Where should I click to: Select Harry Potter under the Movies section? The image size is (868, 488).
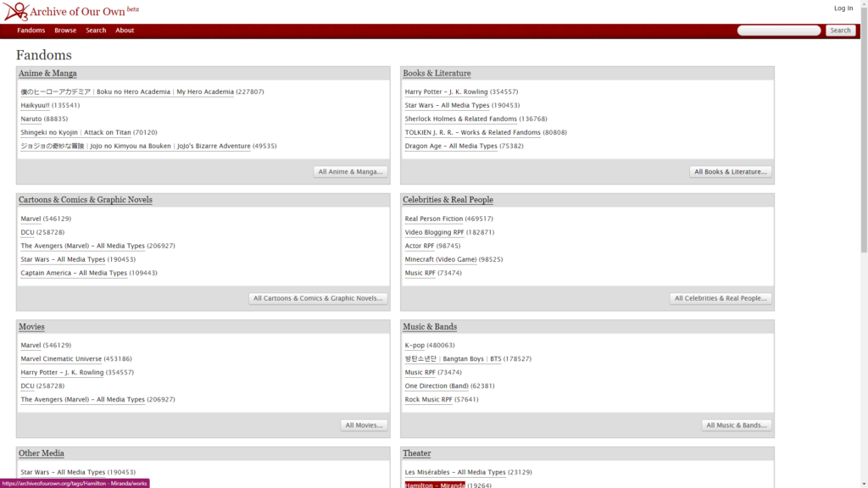(62, 373)
